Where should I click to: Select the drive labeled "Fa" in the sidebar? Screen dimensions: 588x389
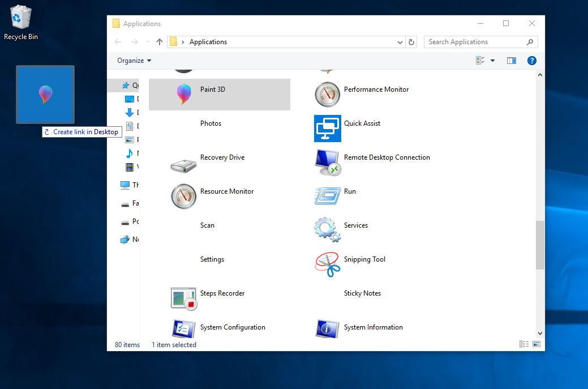click(x=130, y=203)
